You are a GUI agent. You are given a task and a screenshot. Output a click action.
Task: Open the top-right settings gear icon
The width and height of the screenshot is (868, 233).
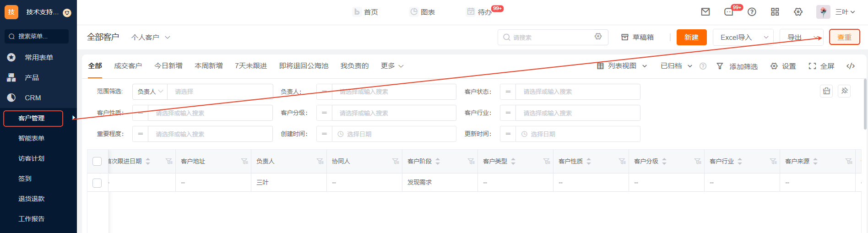pyautogui.click(x=798, y=12)
